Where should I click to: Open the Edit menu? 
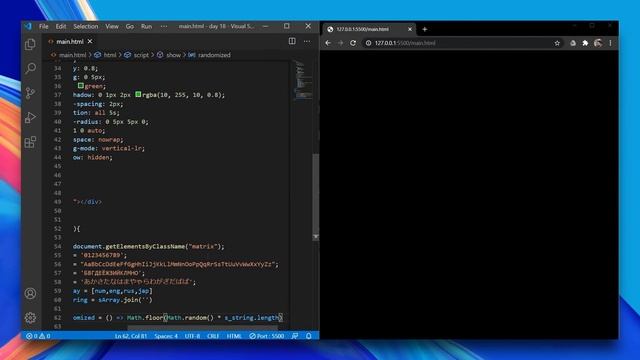61,26
